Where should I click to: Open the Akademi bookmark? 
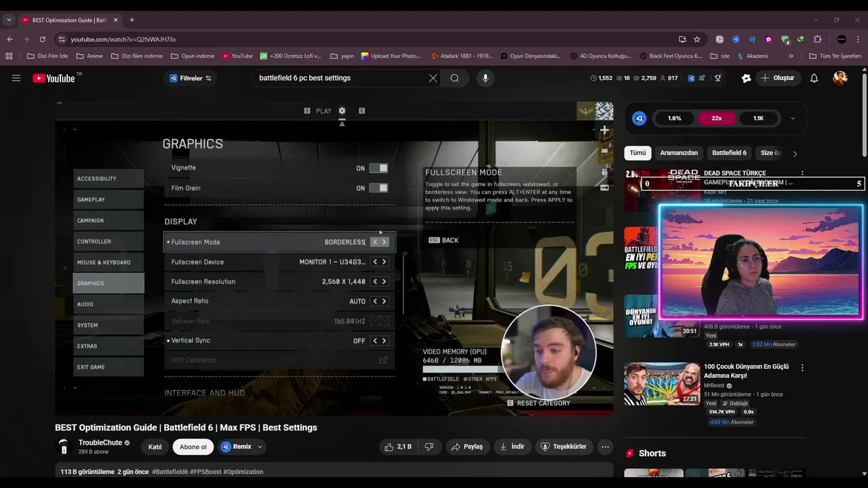coord(753,56)
